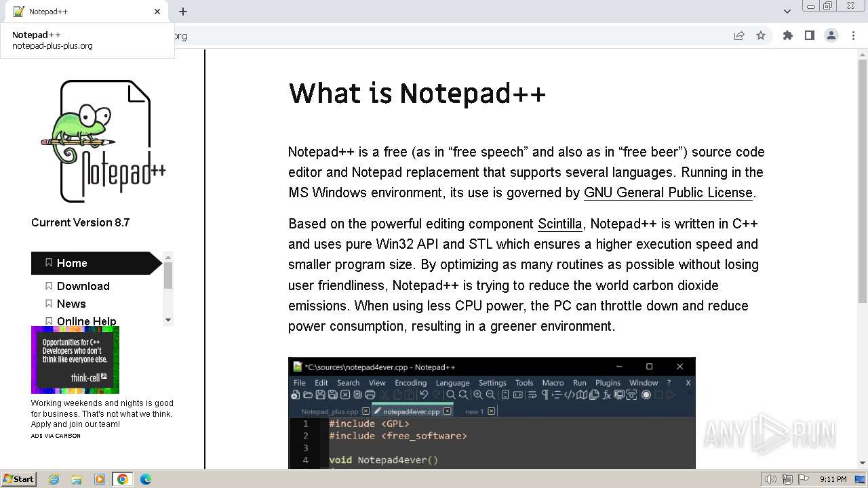Open the Download menu item
The image size is (868, 488).
pyautogui.click(x=83, y=286)
